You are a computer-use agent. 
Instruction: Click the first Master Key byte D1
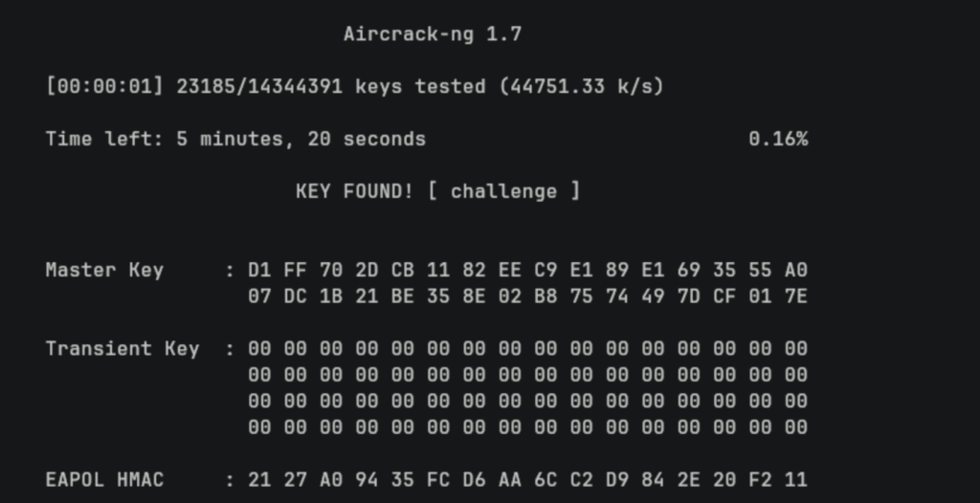coord(259,270)
